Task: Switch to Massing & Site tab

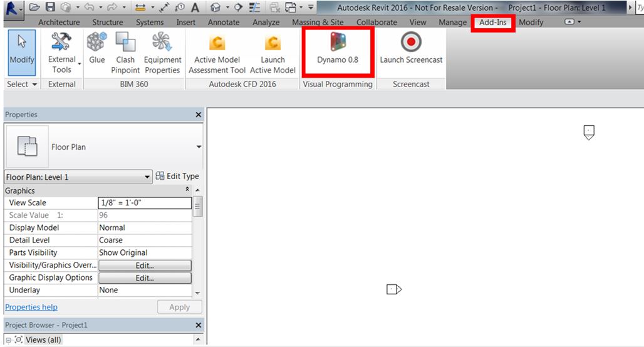Action: [318, 22]
